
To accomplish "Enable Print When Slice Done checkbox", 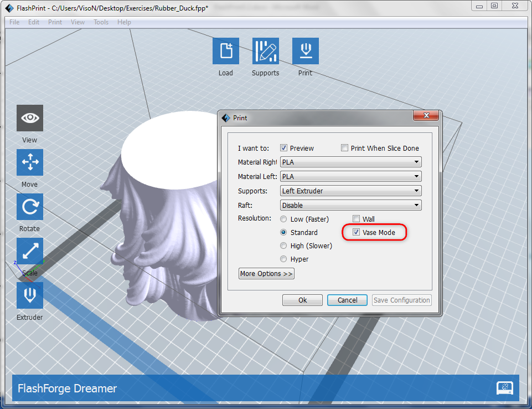I will [344, 148].
